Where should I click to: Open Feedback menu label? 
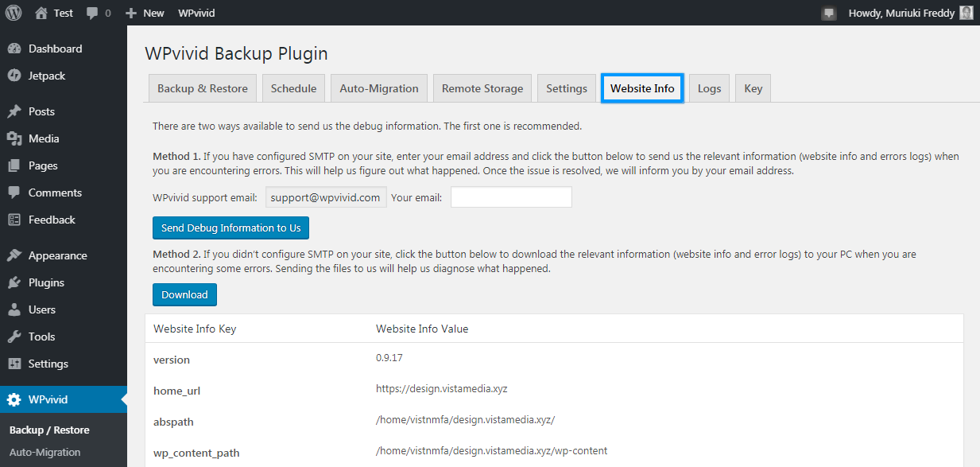click(x=52, y=220)
